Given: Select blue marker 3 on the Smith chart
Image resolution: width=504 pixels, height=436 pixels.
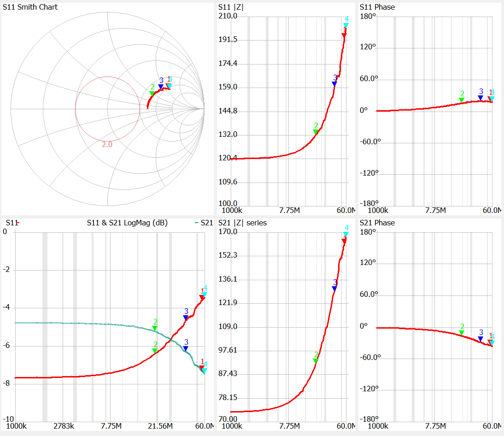Looking at the screenshot, I should coord(161,87).
